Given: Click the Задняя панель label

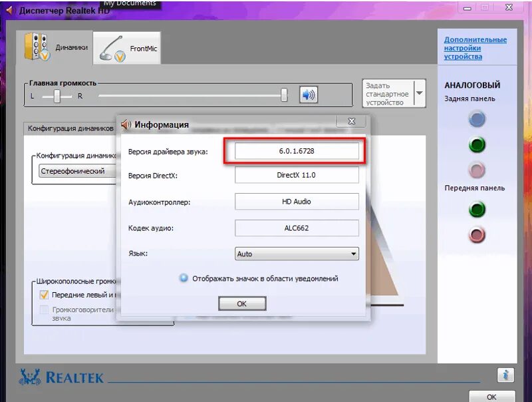Looking at the screenshot, I should 470,99.
